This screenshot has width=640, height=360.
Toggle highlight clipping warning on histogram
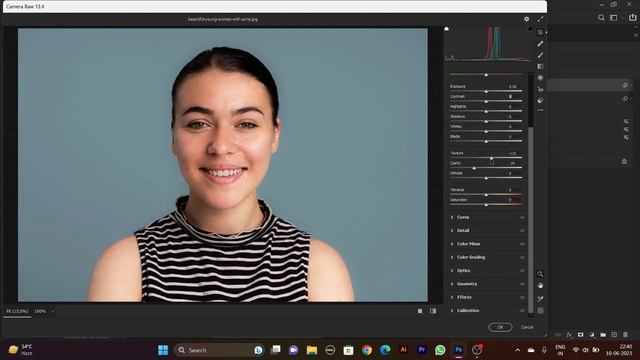[530, 29]
